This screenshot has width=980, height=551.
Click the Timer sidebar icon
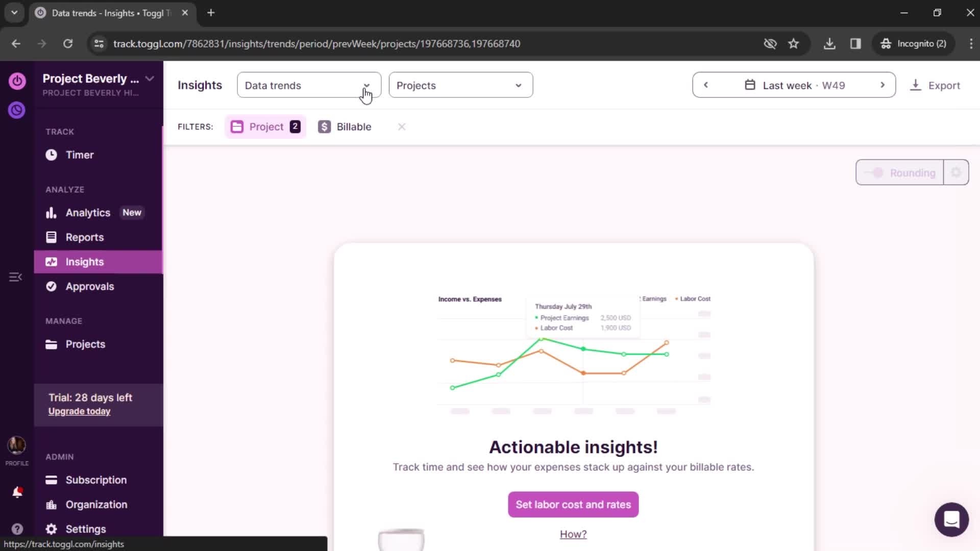pos(52,154)
